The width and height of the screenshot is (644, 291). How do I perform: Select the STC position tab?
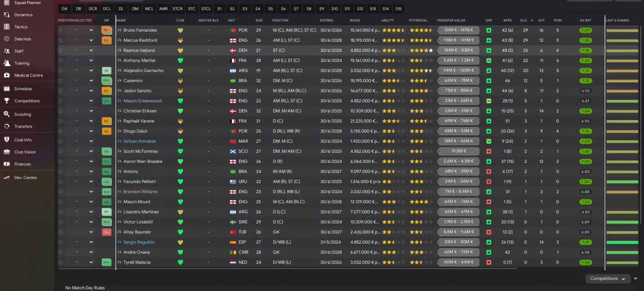(x=192, y=9)
